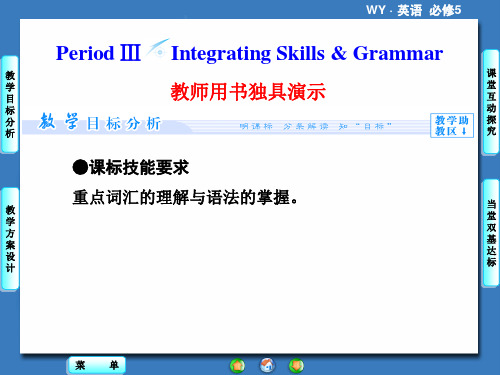Viewport: 500px width, 375px height.
Task: Open the 菜单 menu button
Action: tap(97, 365)
